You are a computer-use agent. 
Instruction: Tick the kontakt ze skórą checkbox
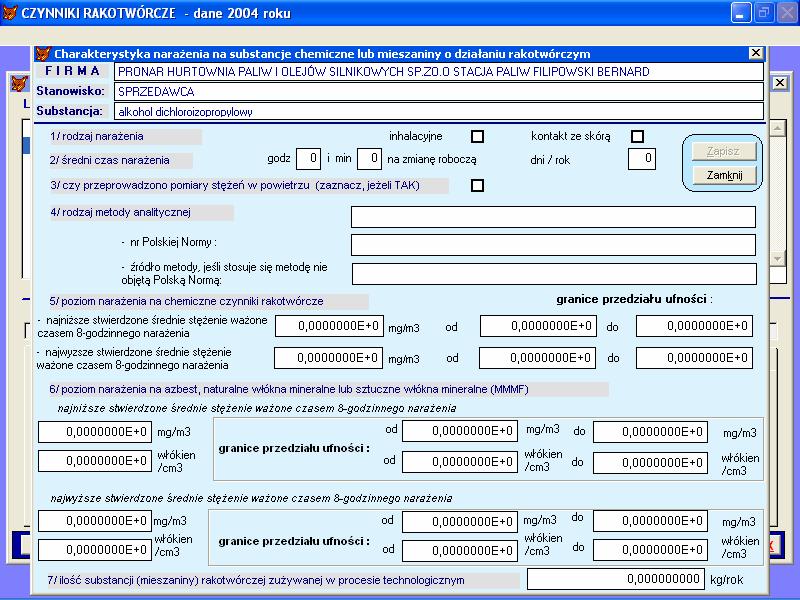pyautogui.click(x=637, y=136)
